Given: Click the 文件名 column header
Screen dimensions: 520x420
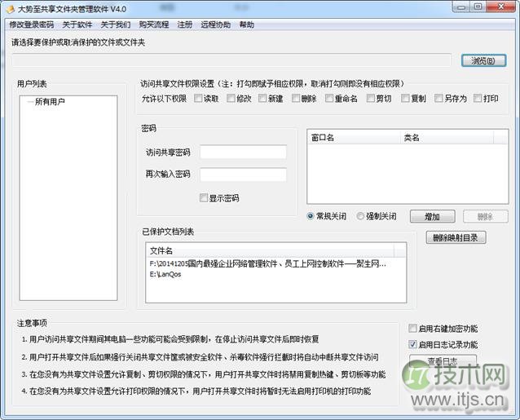Looking at the screenshot, I should pos(270,250).
